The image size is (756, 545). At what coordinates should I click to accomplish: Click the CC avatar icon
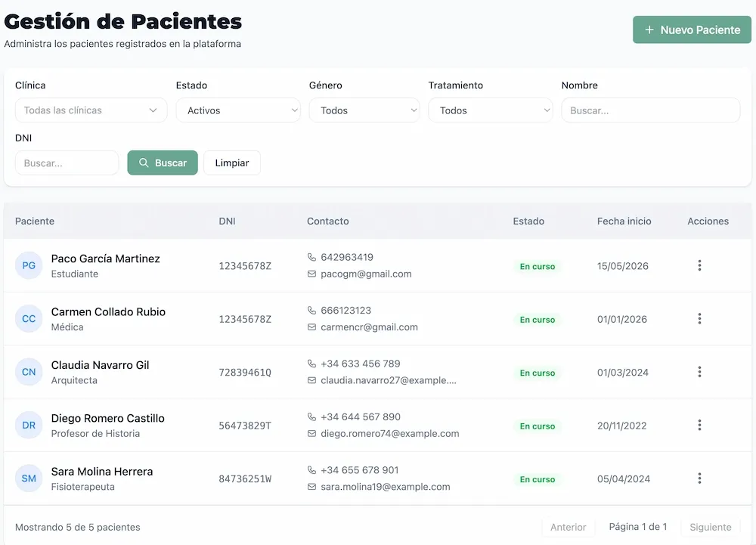pos(29,318)
